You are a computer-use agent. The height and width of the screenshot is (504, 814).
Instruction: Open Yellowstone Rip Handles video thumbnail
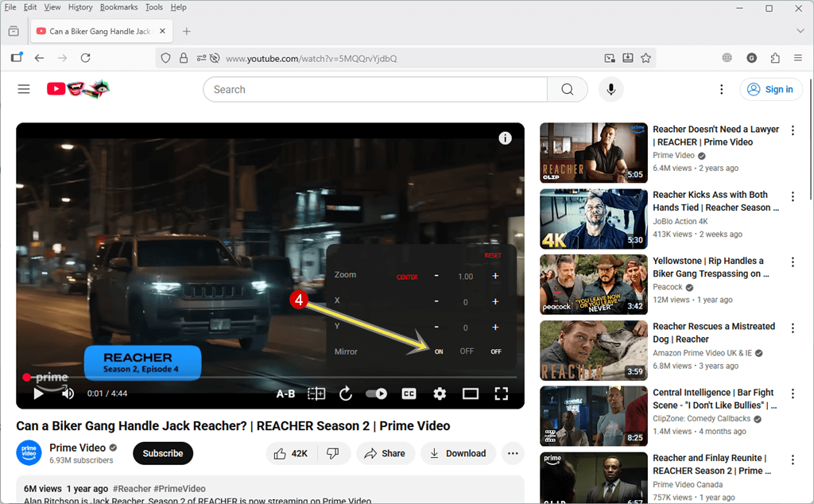pos(594,285)
